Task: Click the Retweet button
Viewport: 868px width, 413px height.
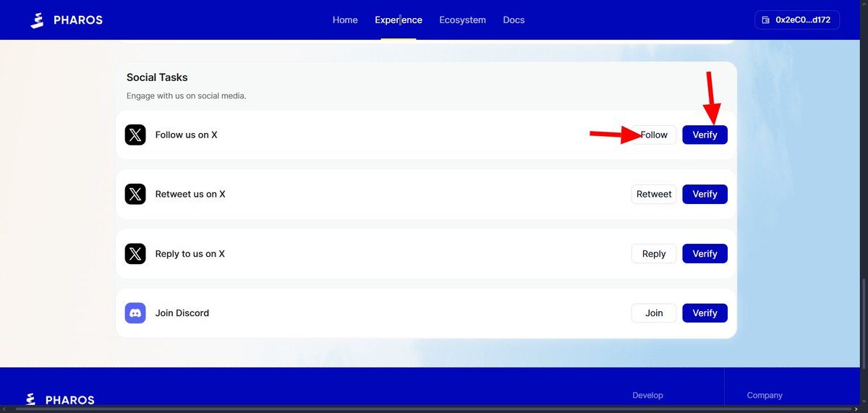Action: (x=654, y=194)
